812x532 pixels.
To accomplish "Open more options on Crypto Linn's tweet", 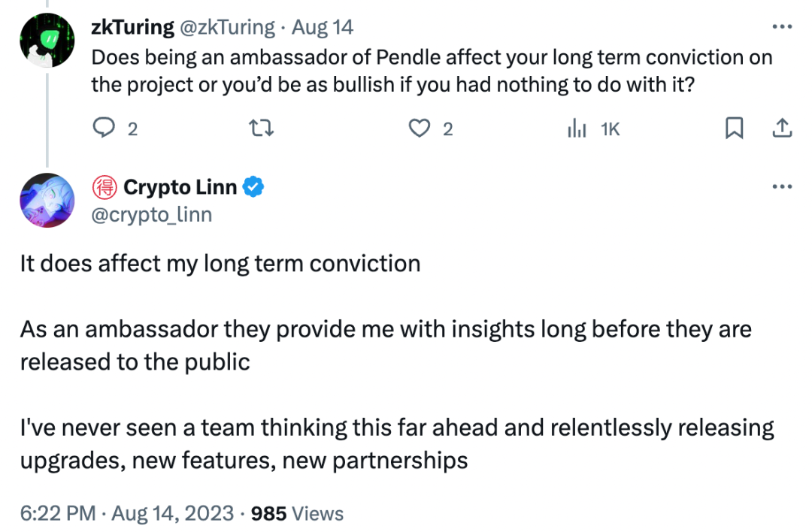I will pos(782,186).
